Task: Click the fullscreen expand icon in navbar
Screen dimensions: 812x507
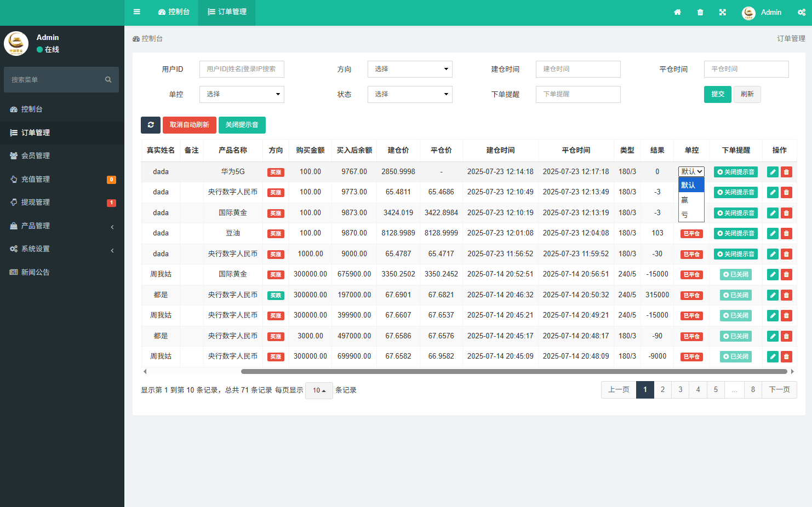Action: point(723,12)
